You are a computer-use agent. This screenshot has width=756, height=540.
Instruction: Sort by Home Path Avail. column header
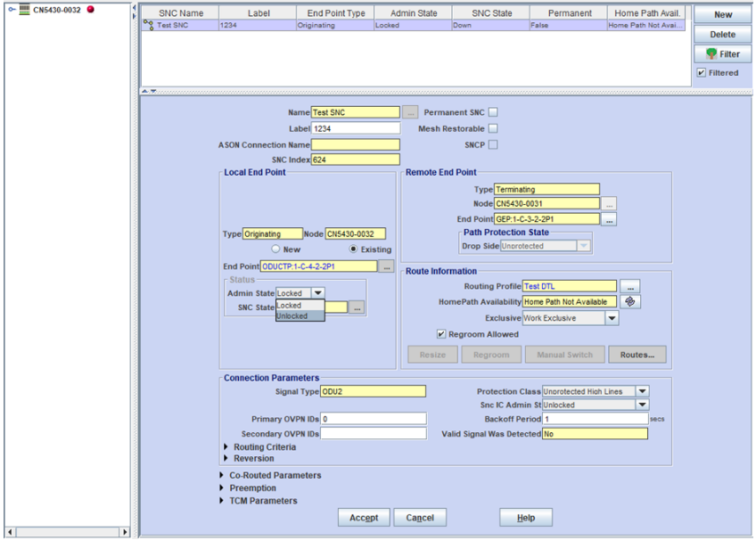pos(646,13)
